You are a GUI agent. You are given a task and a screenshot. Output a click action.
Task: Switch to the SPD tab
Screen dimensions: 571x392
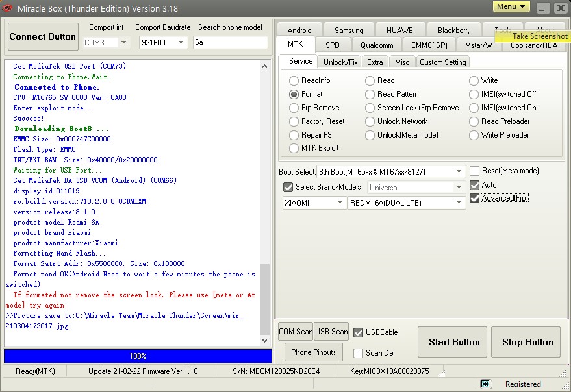coord(333,45)
